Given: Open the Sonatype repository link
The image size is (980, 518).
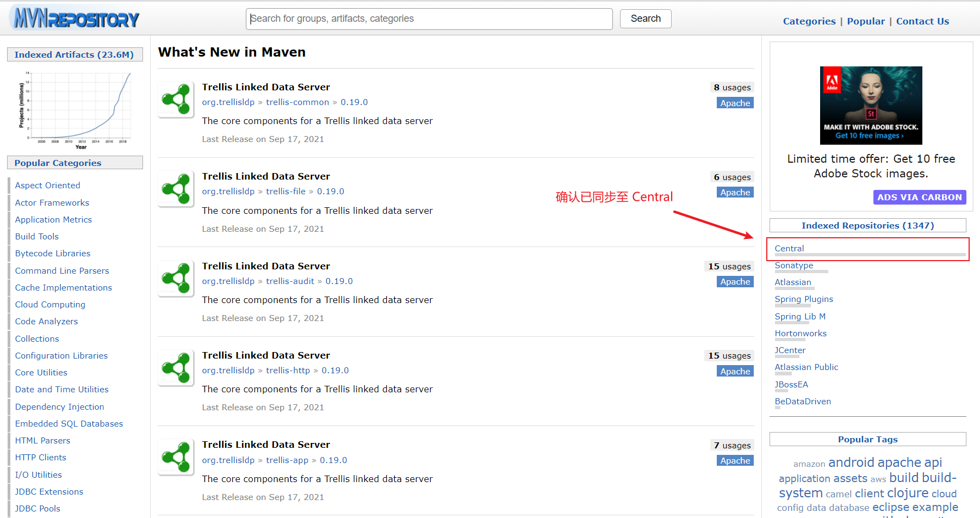Looking at the screenshot, I should coord(794,266).
